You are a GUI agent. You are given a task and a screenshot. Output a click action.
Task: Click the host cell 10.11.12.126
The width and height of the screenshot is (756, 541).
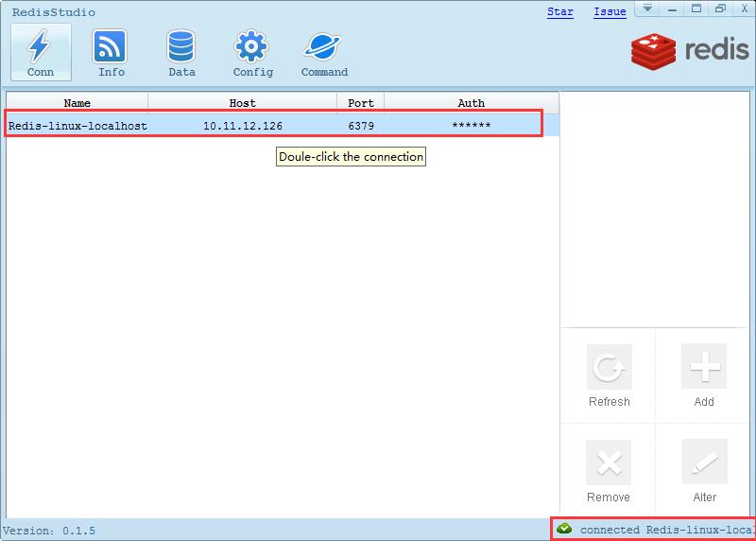coord(243,126)
